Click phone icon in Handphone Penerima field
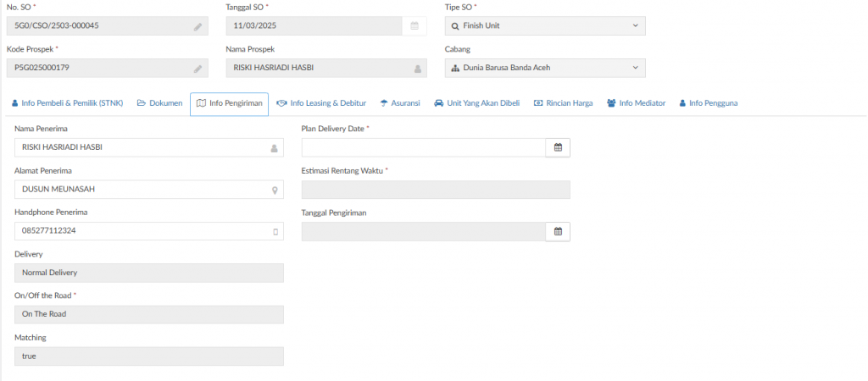Screen dimensions: 868x381 [x=275, y=231]
